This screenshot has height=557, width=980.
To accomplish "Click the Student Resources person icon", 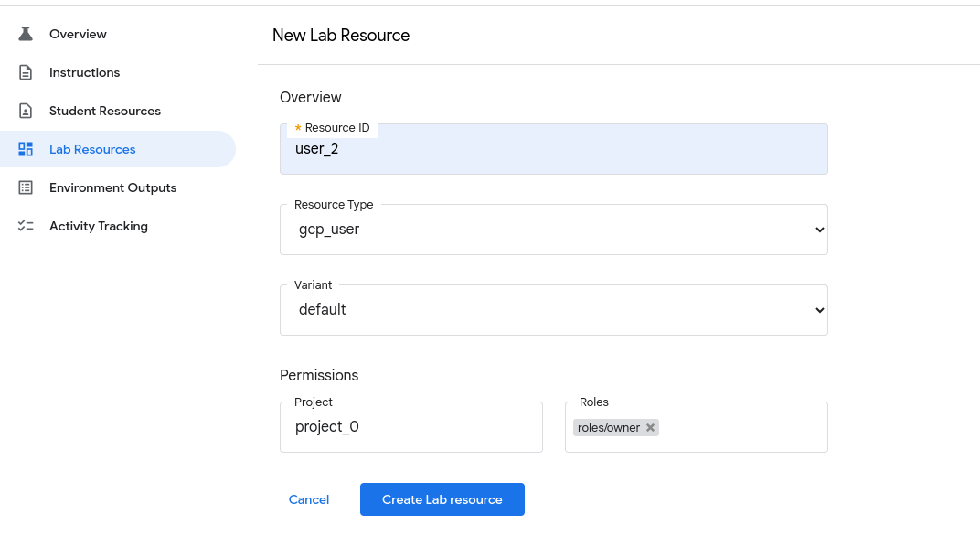I will pos(26,111).
